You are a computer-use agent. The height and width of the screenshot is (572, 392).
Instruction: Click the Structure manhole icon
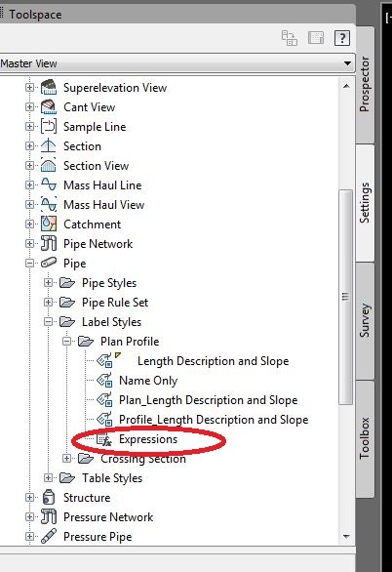pyautogui.click(x=49, y=498)
